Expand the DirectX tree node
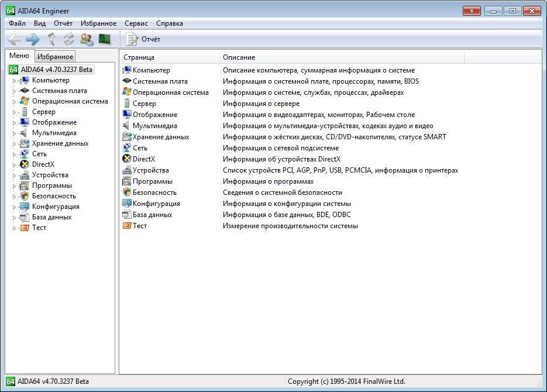This screenshot has height=392, width=547. click(14, 164)
